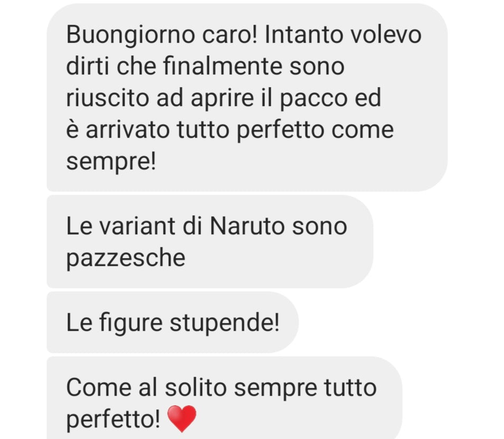The image size is (504, 439).
Task: Click the word "Buongiorno" in first message
Action: 130,35
